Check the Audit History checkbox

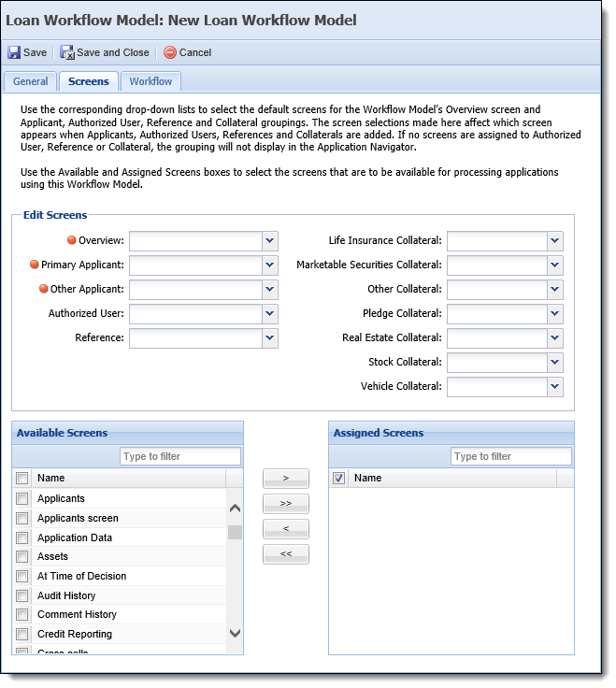pyautogui.click(x=21, y=595)
